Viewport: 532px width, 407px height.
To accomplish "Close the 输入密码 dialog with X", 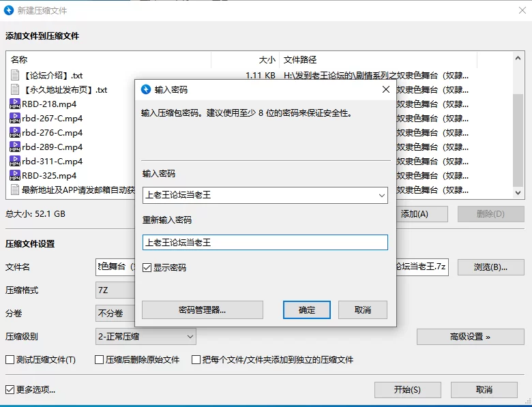I will [x=386, y=89].
